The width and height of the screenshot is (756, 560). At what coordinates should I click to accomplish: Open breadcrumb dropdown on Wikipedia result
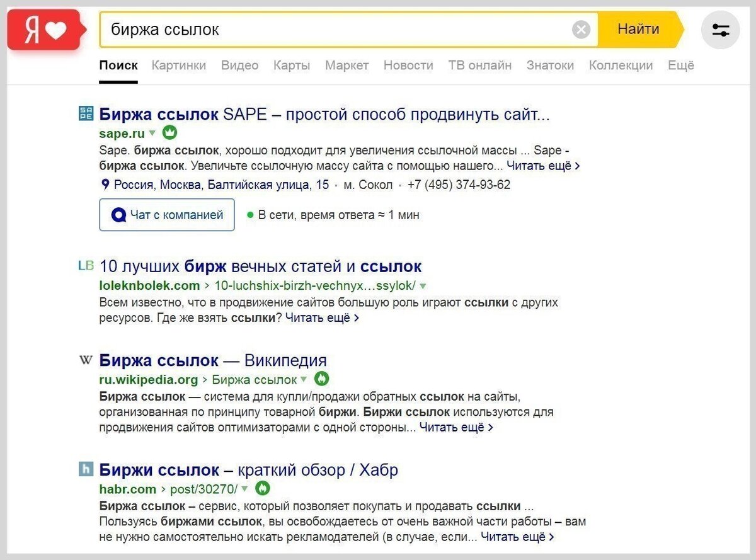[304, 379]
